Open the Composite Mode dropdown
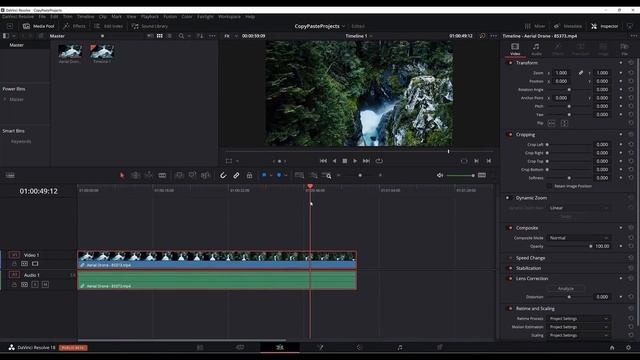Screen dimensions: 640x360 point(579,238)
